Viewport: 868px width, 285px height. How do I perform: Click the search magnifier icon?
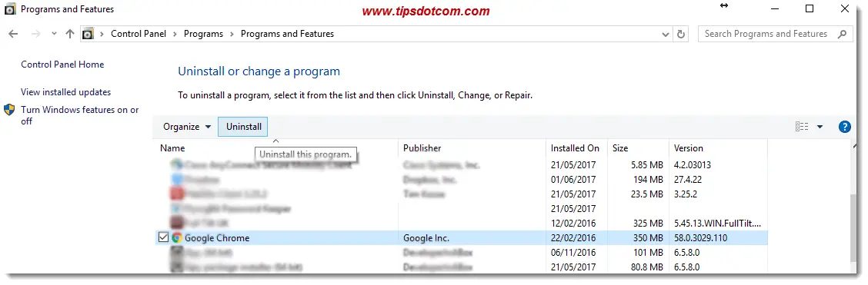(x=841, y=34)
